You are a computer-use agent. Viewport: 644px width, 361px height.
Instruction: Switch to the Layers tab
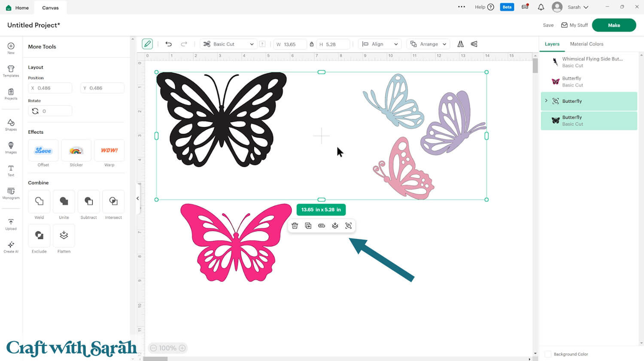pos(552,44)
